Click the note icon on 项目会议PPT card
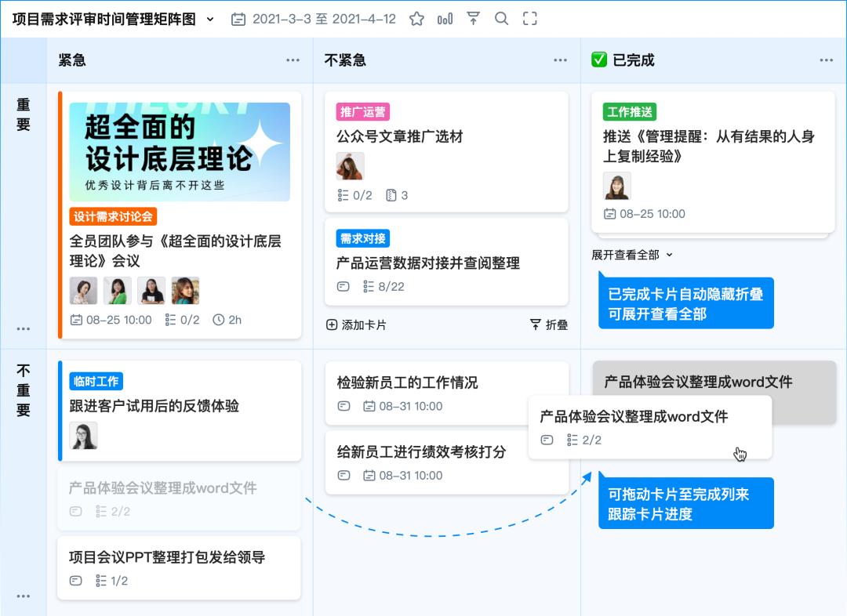Viewport: 847px width, 616px height. click(x=75, y=580)
